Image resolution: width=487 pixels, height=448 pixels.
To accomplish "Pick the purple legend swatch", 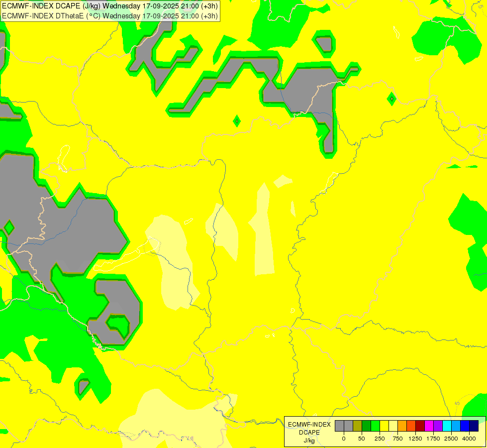I will 438,426.
